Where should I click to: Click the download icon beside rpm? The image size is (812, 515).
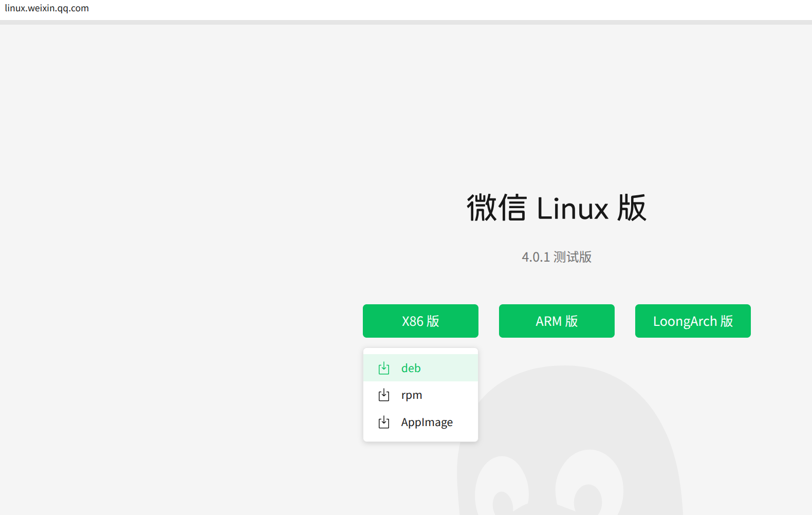[x=384, y=395]
